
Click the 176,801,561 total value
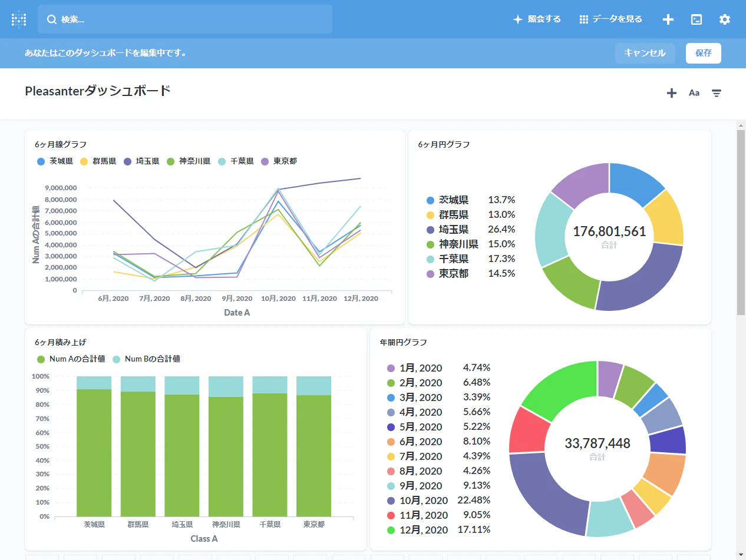point(609,231)
